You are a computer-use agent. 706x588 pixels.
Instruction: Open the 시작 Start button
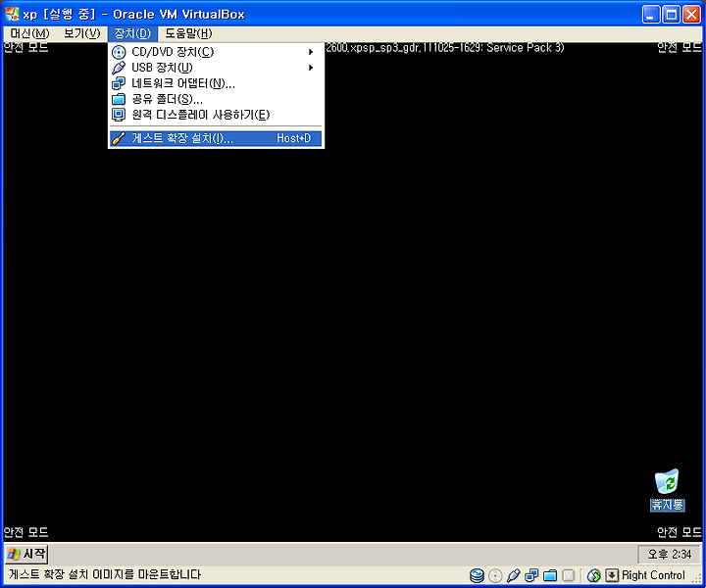[27, 554]
